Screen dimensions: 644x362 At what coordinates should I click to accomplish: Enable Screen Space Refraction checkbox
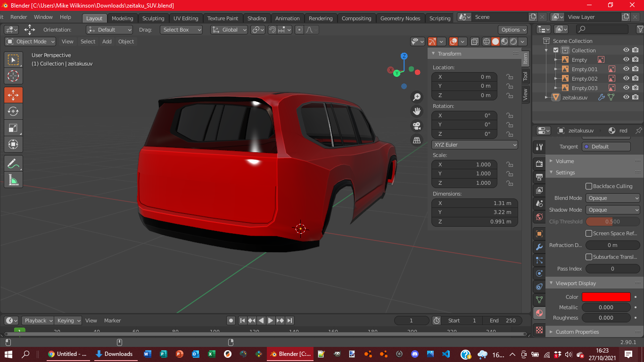coord(589,233)
